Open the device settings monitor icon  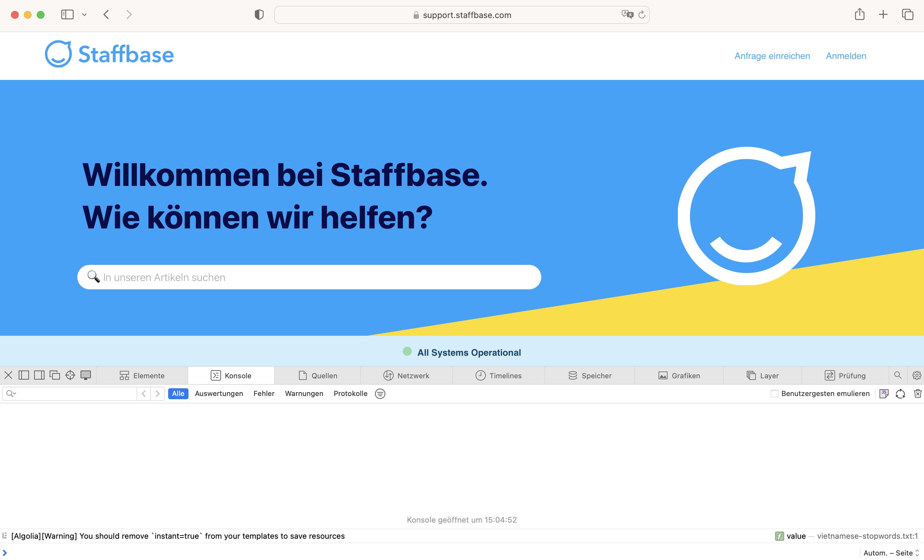click(85, 375)
